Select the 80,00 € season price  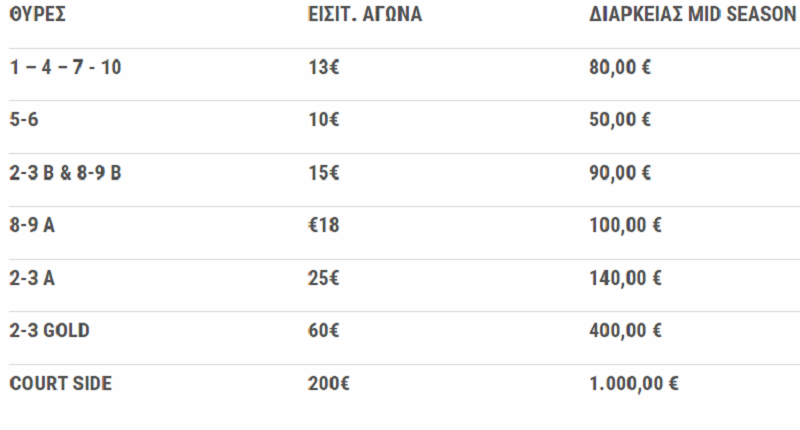(x=620, y=67)
